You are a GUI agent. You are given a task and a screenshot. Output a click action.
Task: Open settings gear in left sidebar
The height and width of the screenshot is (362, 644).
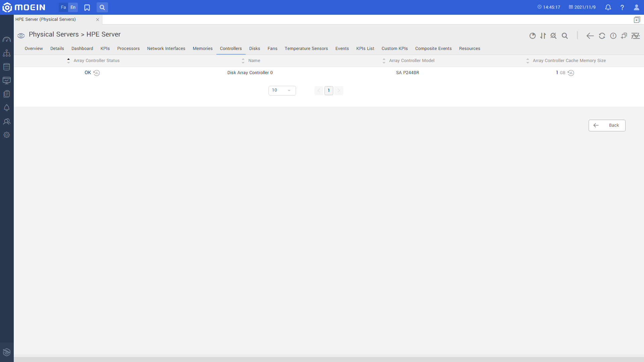click(x=7, y=135)
